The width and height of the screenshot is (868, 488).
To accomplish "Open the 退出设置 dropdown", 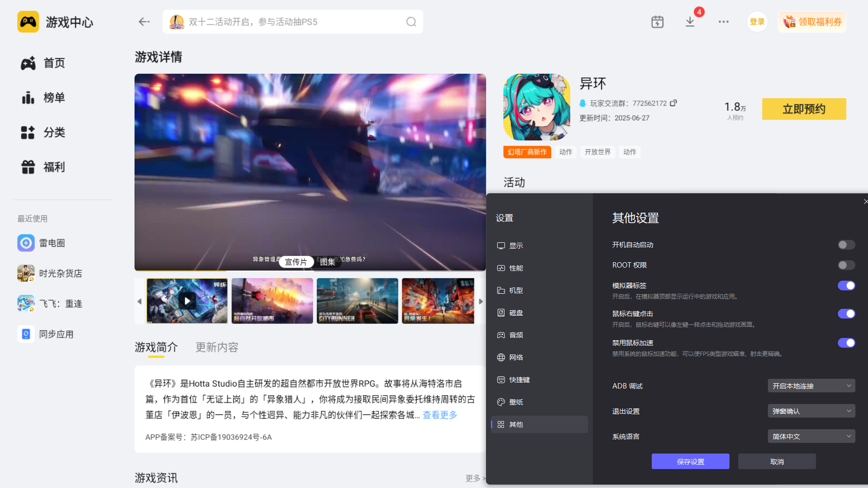I will click(x=811, y=411).
